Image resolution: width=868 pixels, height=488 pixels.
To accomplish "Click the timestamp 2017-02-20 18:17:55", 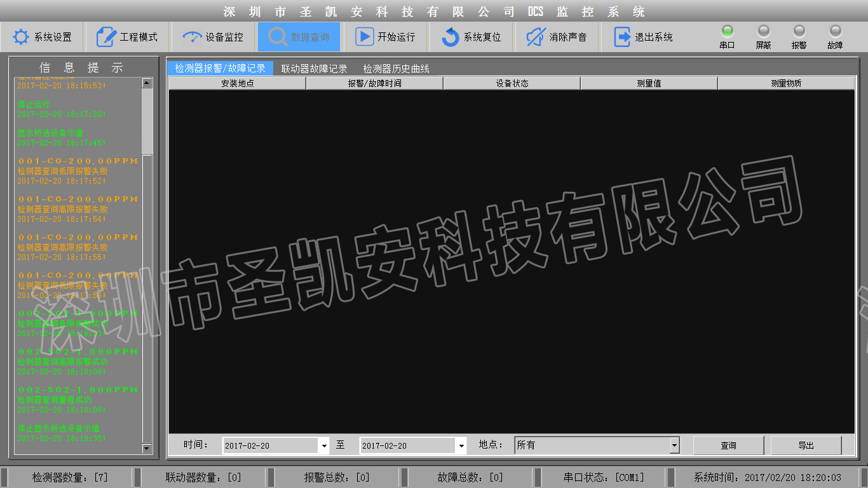I will 61,257.
